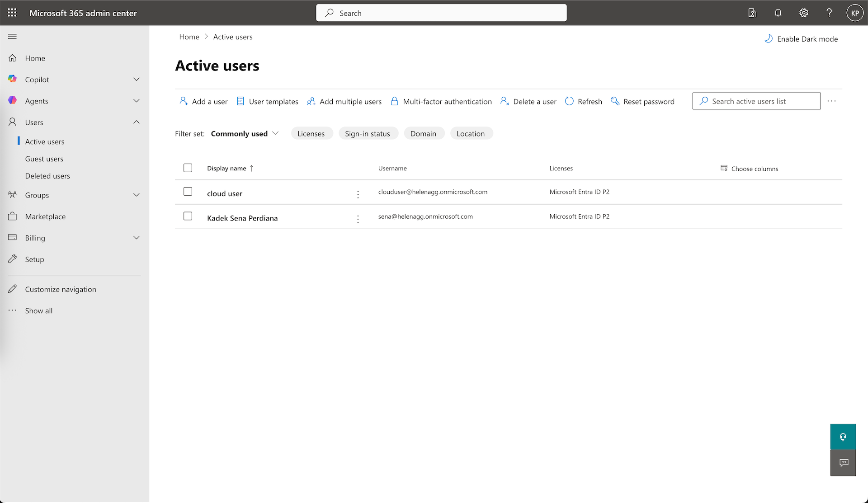Open toolbar overflow ellipsis menu
Image resolution: width=868 pixels, height=503 pixels.
click(x=831, y=101)
